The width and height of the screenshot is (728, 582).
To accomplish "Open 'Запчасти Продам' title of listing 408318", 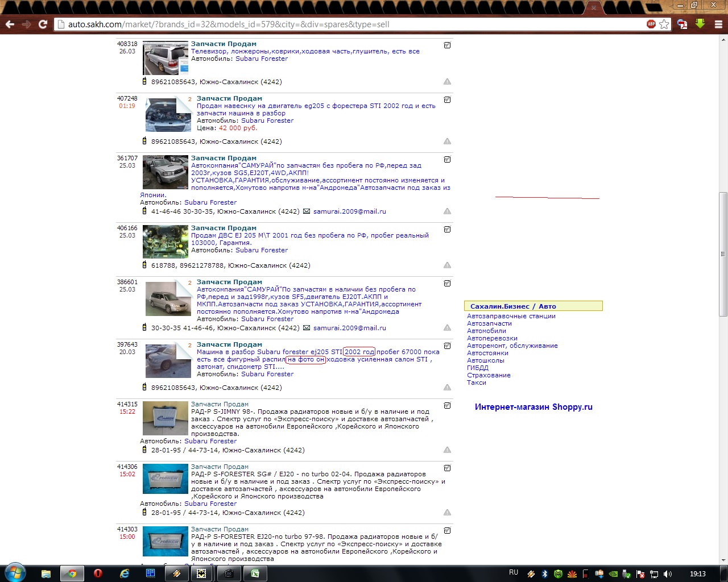I will pyautogui.click(x=224, y=44).
